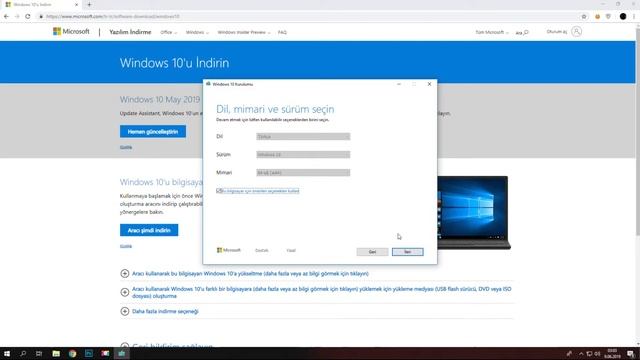
Task: Click the İleri button in setup dialog
Action: click(408, 252)
